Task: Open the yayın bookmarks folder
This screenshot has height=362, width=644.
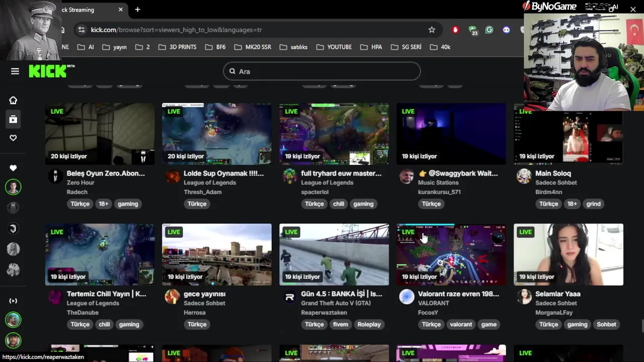Action: click(x=115, y=47)
